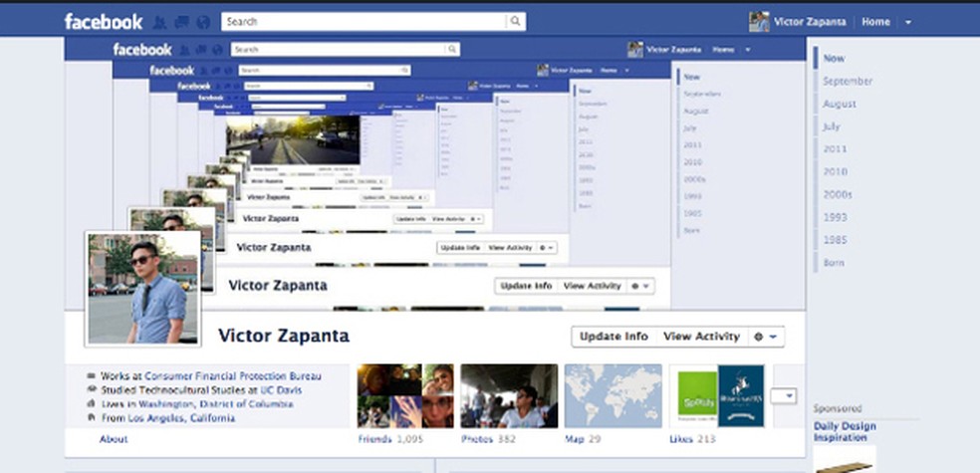Click the Photos 382 label
Screen dimensions: 980x473
coord(488,439)
